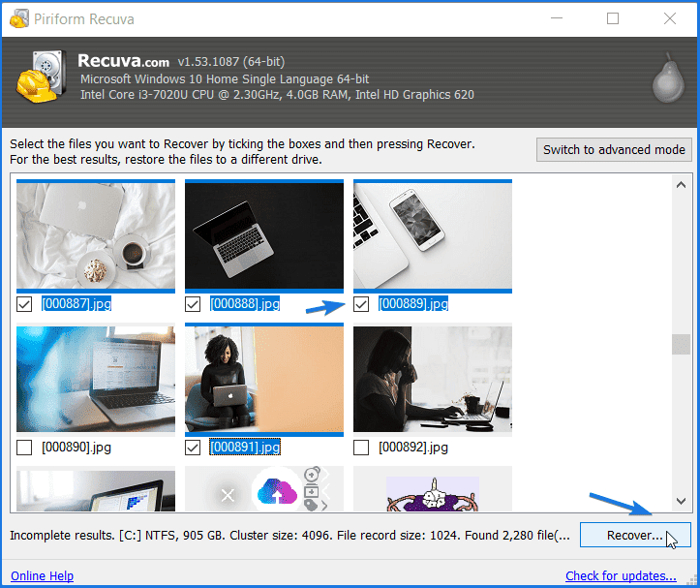Click the Recover... button
Screen dimensions: 700x588
tap(635, 535)
